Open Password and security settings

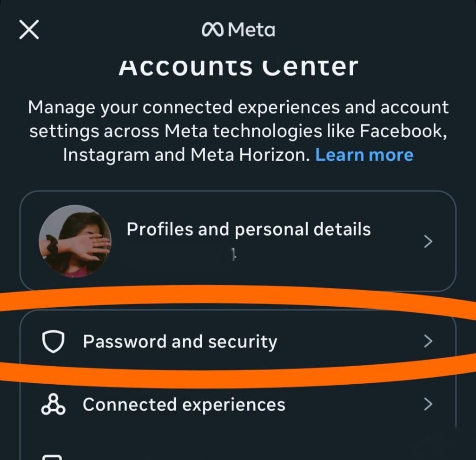[180, 342]
